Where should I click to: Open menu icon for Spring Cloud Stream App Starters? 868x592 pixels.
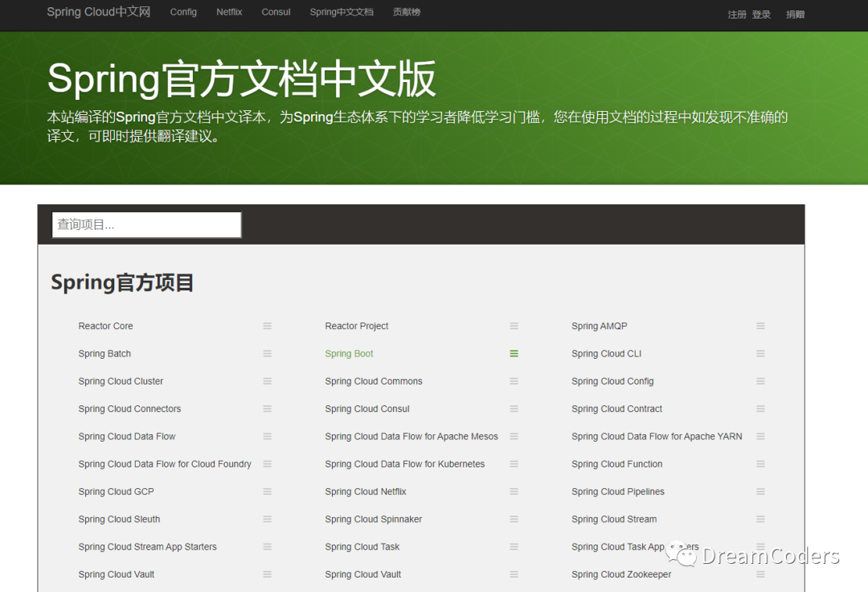coord(268,547)
